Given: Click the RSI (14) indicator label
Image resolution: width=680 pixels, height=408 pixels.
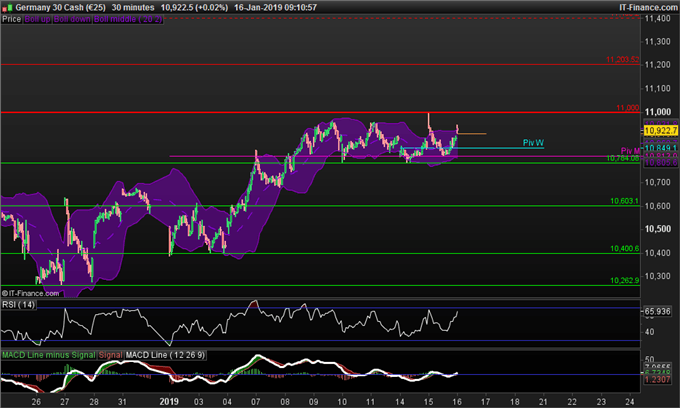Looking at the screenshot, I should point(18,305).
